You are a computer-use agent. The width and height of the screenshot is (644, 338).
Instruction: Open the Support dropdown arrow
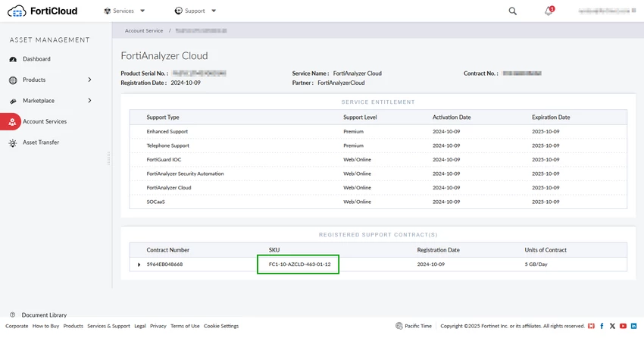(214, 11)
